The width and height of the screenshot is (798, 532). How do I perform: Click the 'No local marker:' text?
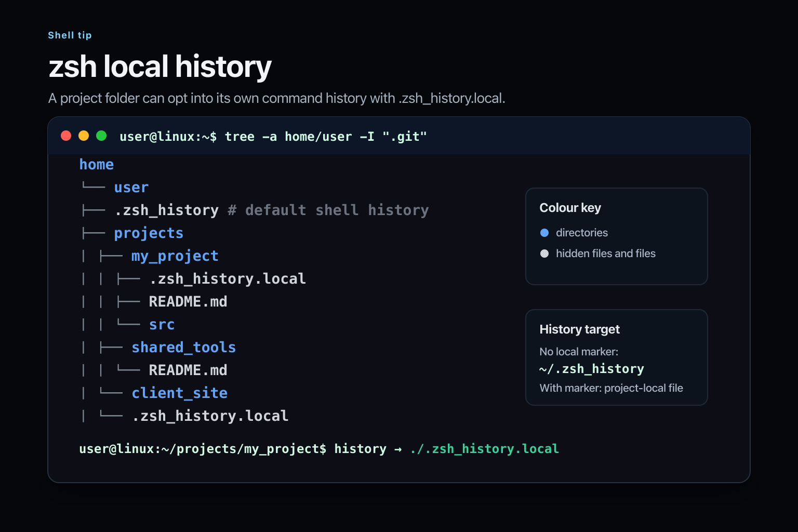pos(579,352)
